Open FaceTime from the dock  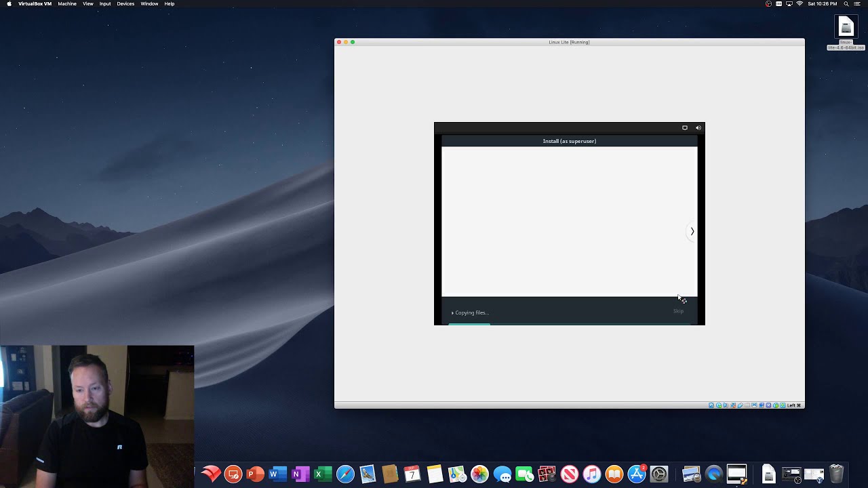click(x=525, y=474)
